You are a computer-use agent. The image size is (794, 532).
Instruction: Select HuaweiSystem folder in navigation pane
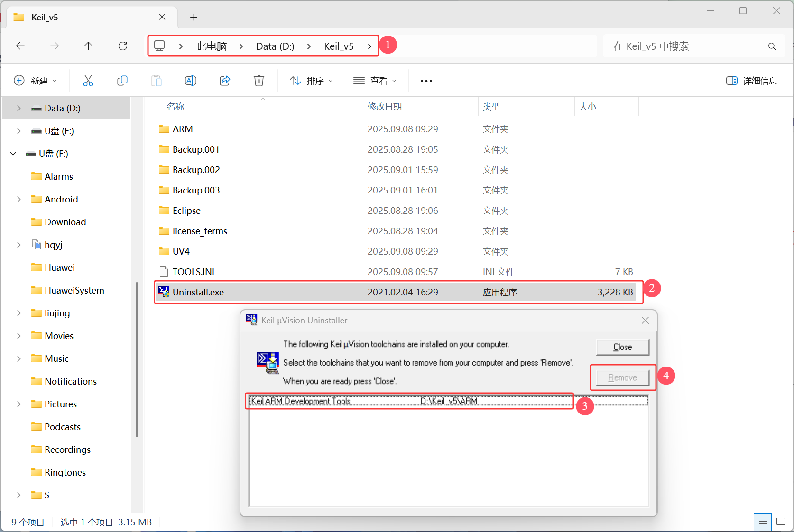pyautogui.click(x=74, y=290)
